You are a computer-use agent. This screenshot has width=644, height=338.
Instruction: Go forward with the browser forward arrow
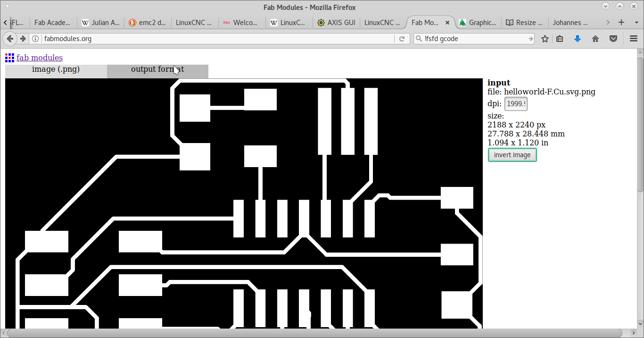point(23,39)
